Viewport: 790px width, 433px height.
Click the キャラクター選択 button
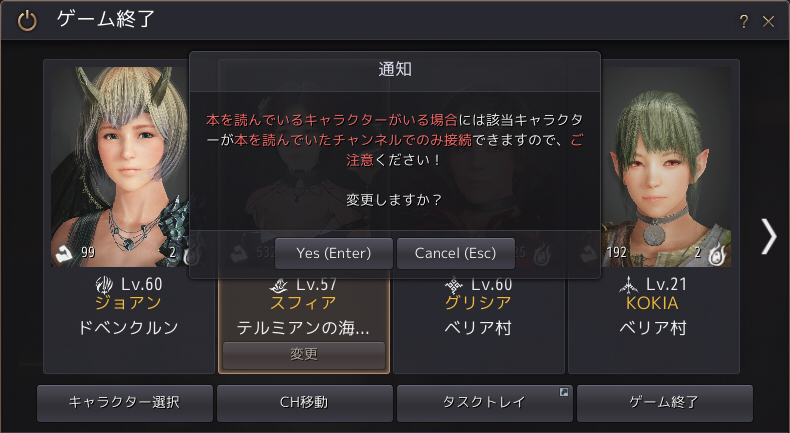(124, 403)
